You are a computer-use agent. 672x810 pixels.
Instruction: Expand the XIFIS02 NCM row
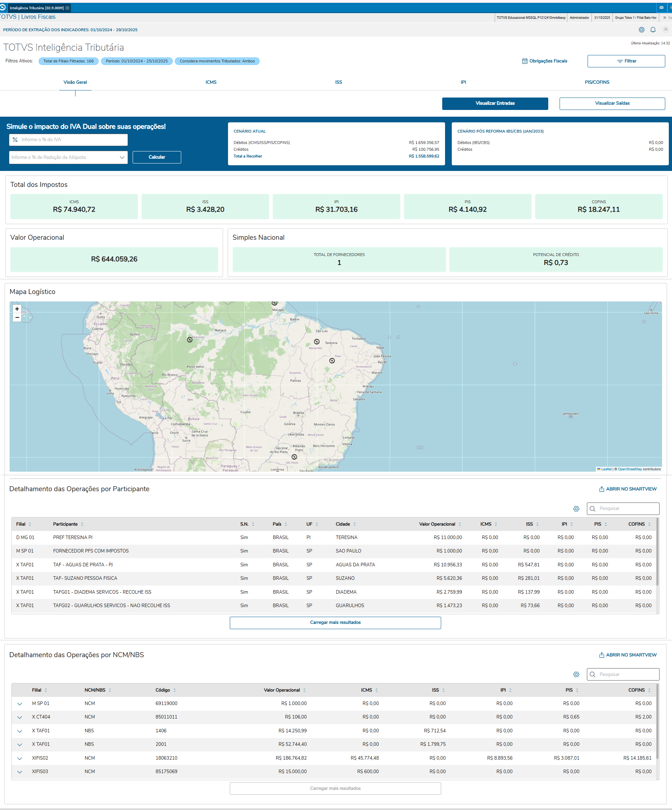pyautogui.click(x=20, y=758)
